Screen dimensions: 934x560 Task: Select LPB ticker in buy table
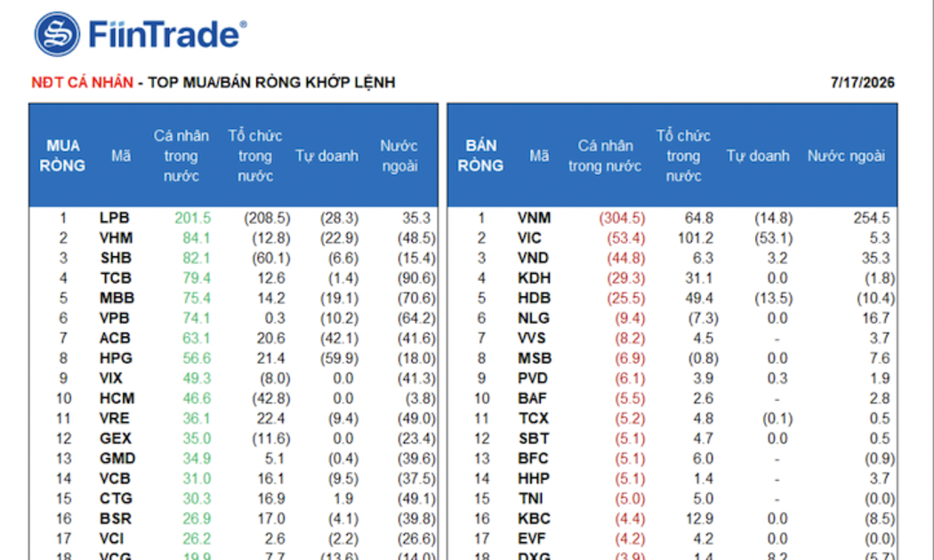click(x=115, y=218)
